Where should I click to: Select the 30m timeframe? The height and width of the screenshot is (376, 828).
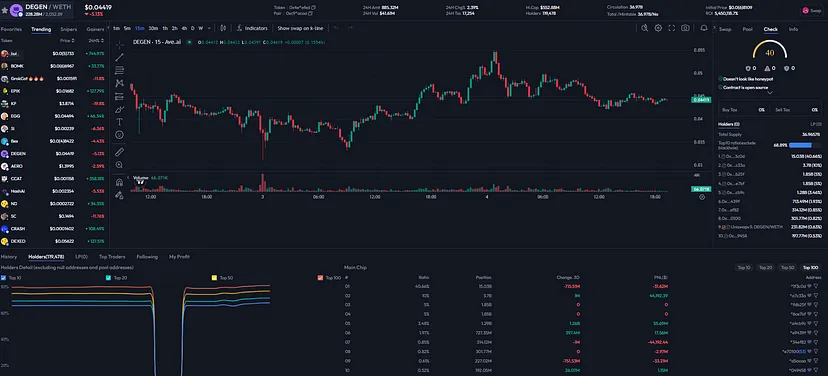point(153,28)
